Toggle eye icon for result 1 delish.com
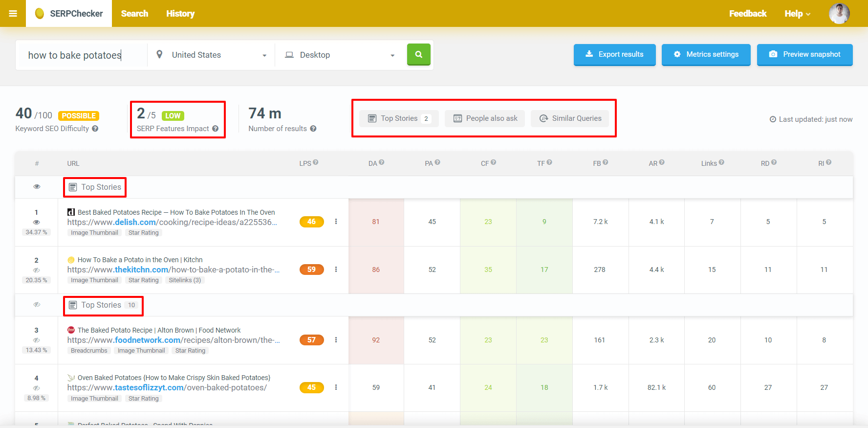The image size is (868, 428). (x=37, y=222)
